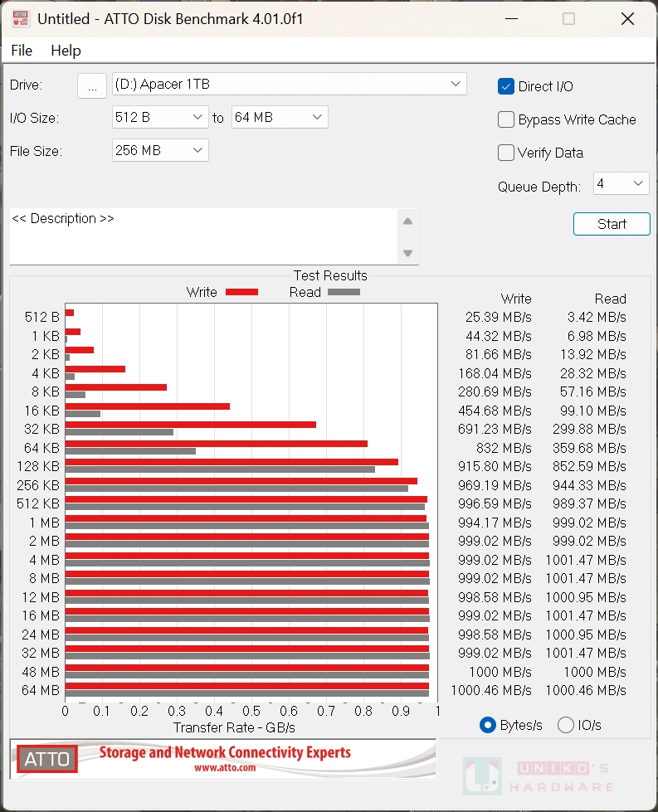Switch results to IO/s view

click(566, 725)
